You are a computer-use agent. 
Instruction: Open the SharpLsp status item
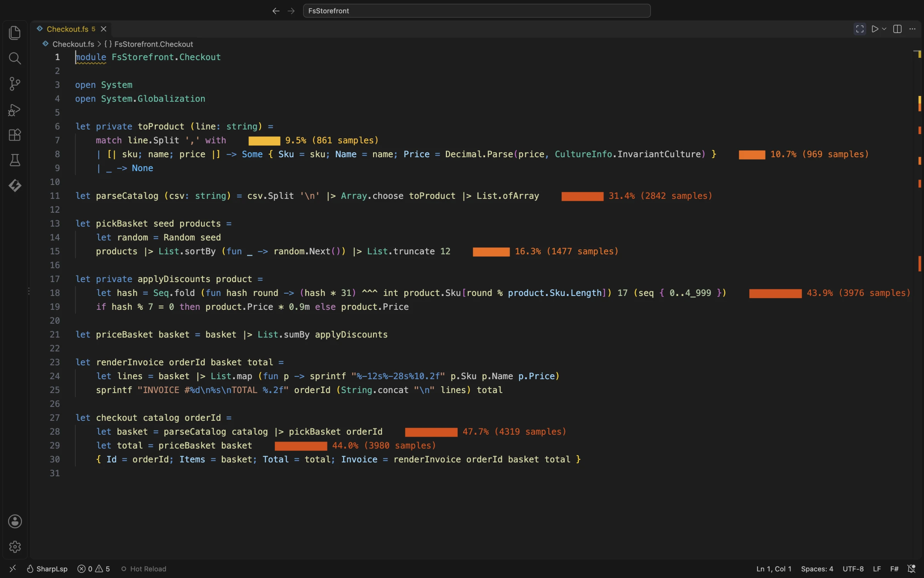click(x=47, y=569)
